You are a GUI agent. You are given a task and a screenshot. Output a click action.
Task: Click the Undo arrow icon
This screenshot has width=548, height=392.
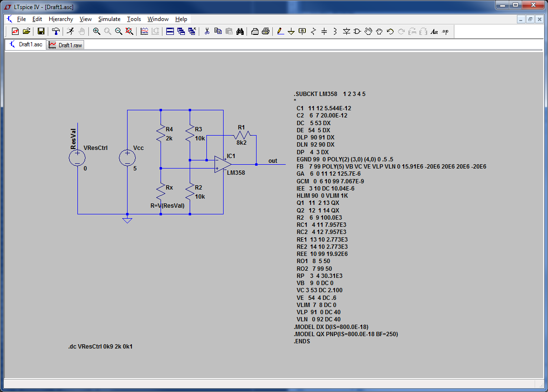point(390,32)
